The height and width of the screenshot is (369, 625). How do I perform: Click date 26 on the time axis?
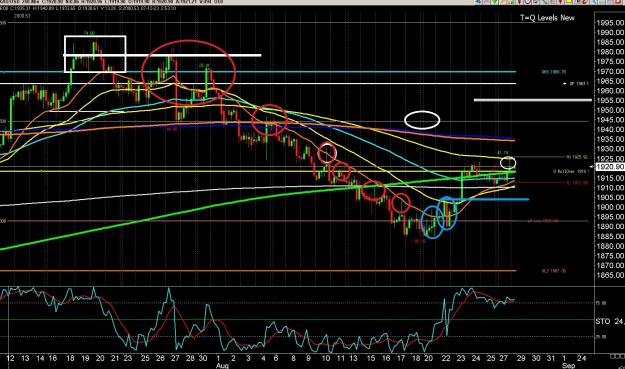[160, 358]
